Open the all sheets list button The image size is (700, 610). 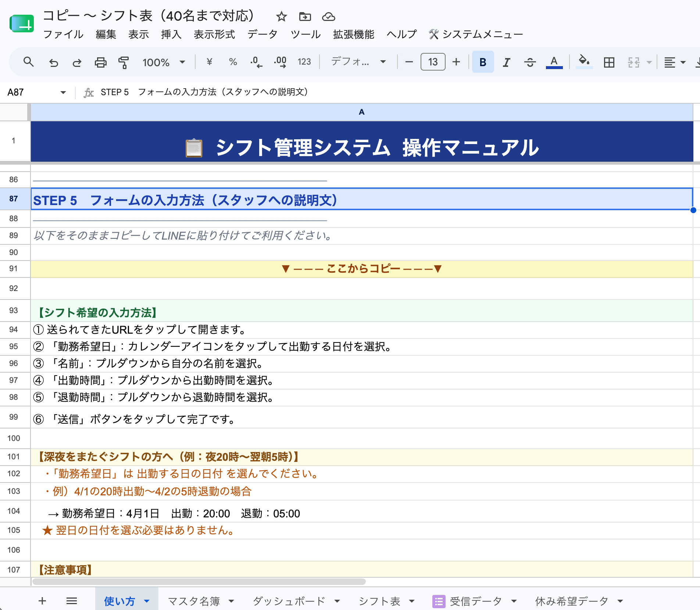pyautogui.click(x=72, y=601)
